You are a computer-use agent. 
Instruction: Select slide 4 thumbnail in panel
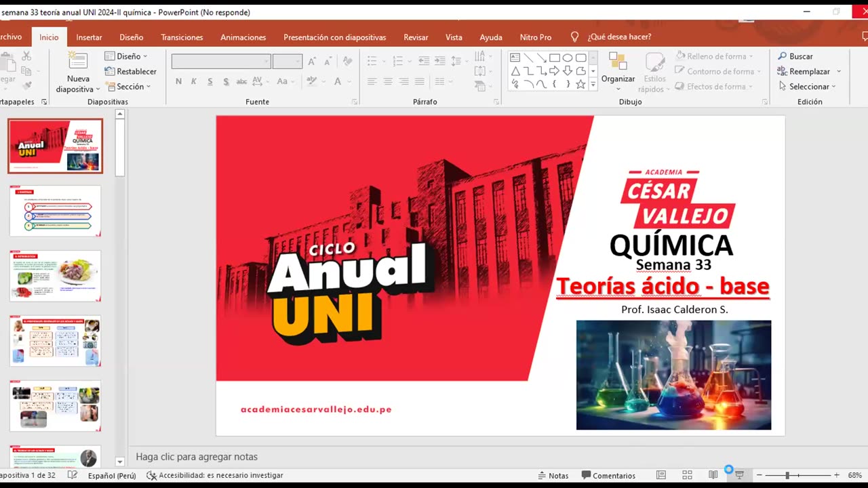tap(55, 341)
